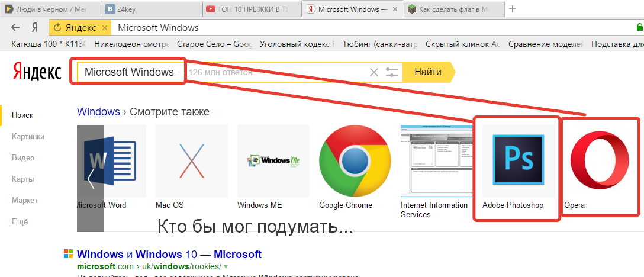The width and height of the screenshot is (644, 277).
Task: Open bookmark Тюбинг (санки-ватрушки)
Action: tap(381, 44)
